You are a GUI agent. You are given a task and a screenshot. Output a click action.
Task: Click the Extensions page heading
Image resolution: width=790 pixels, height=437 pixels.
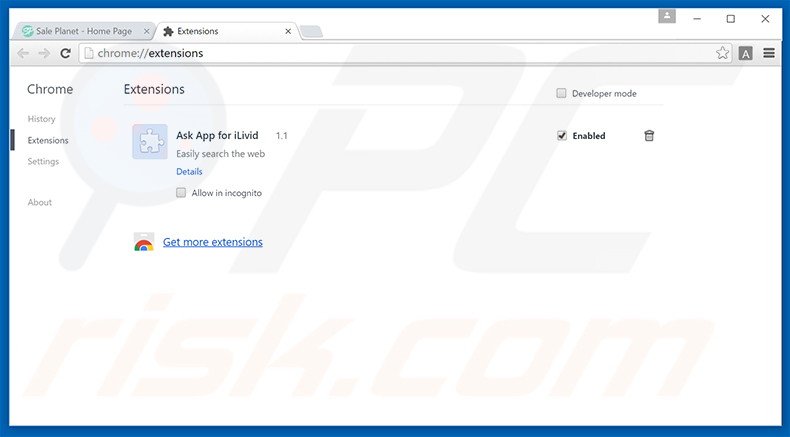pyautogui.click(x=154, y=89)
